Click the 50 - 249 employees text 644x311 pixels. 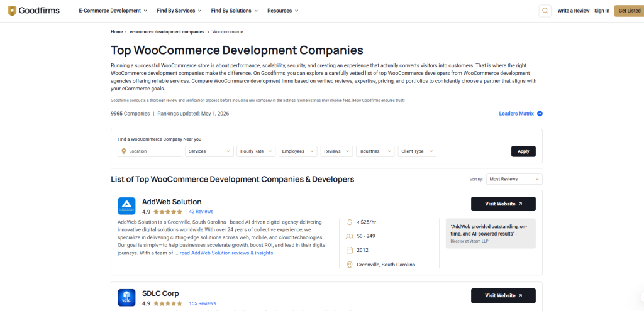click(x=366, y=236)
